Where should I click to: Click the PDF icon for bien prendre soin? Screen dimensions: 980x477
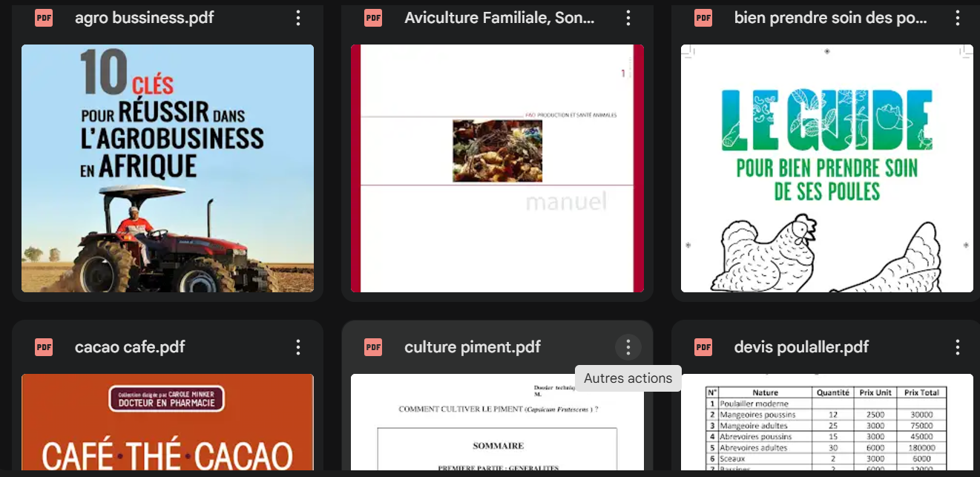tap(703, 18)
